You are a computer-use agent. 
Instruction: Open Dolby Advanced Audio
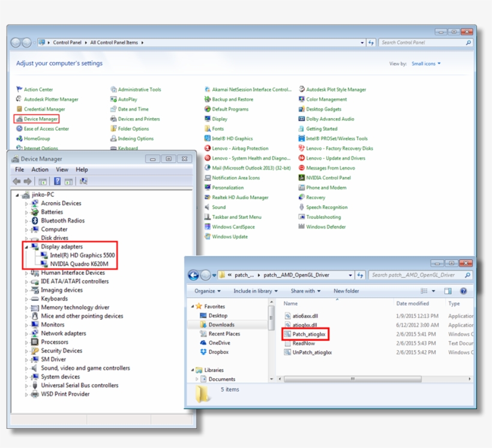tap(331, 119)
